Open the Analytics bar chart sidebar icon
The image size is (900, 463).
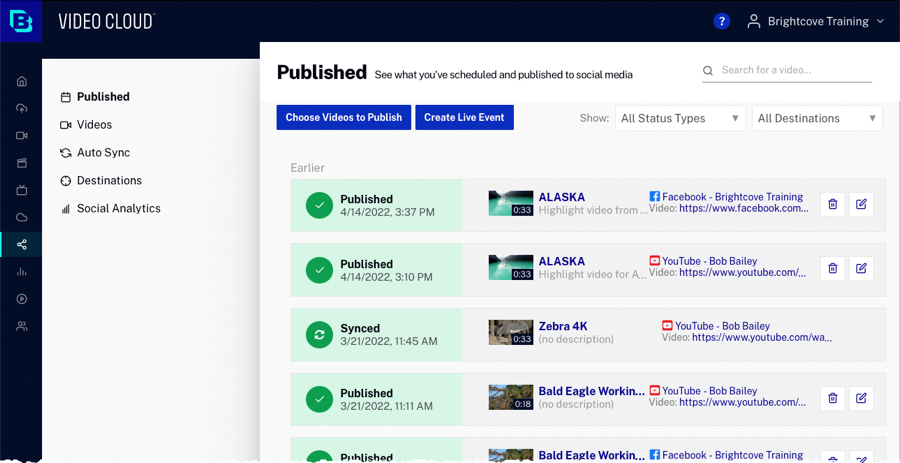pos(21,272)
